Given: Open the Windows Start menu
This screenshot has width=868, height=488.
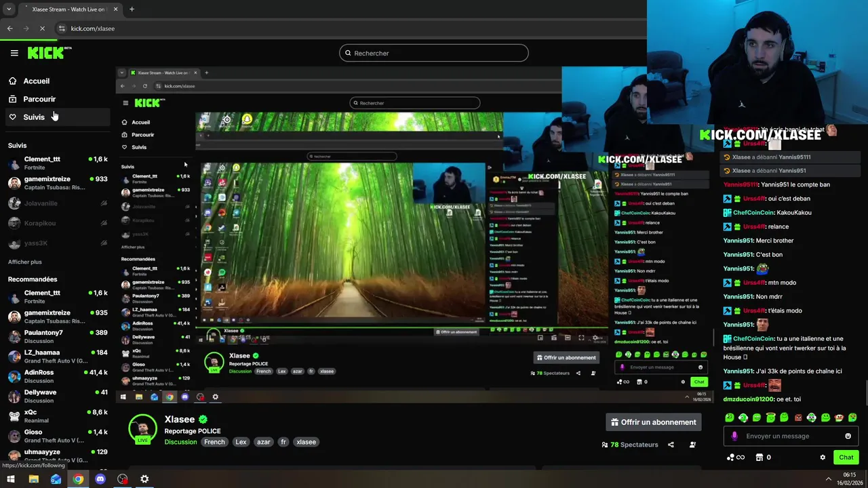Looking at the screenshot, I should coord(11,479).
